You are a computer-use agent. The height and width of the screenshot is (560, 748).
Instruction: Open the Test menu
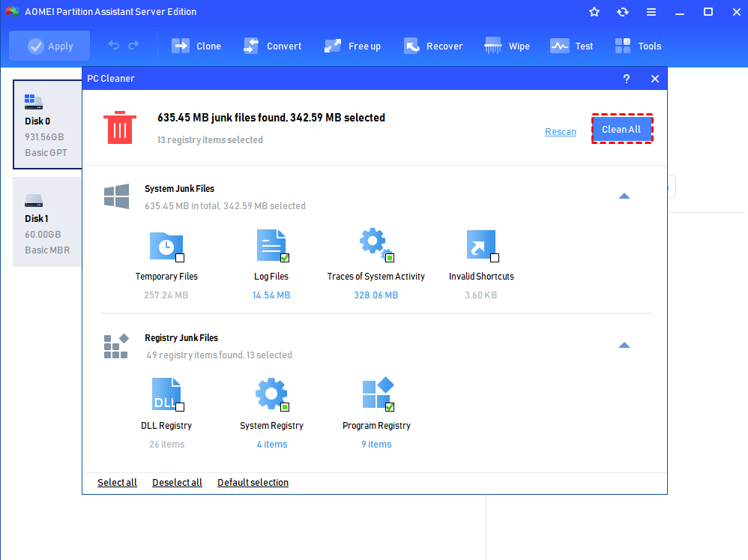click(x=572, y=46)
